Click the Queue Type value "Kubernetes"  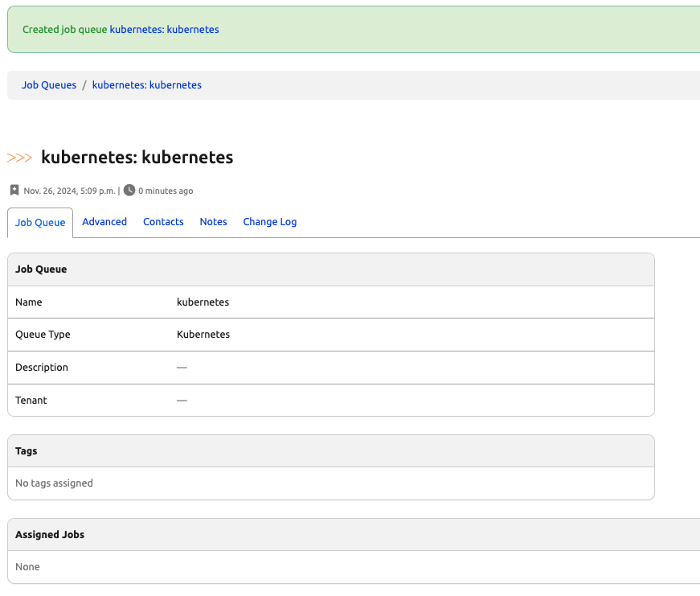click(x=203, y=335)
